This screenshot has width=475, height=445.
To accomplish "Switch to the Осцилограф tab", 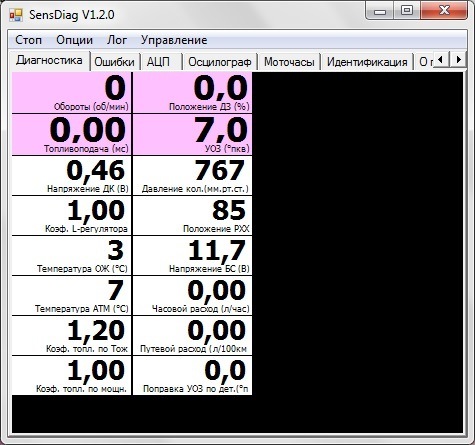I will pyautogui.click(x=220, y=62).
